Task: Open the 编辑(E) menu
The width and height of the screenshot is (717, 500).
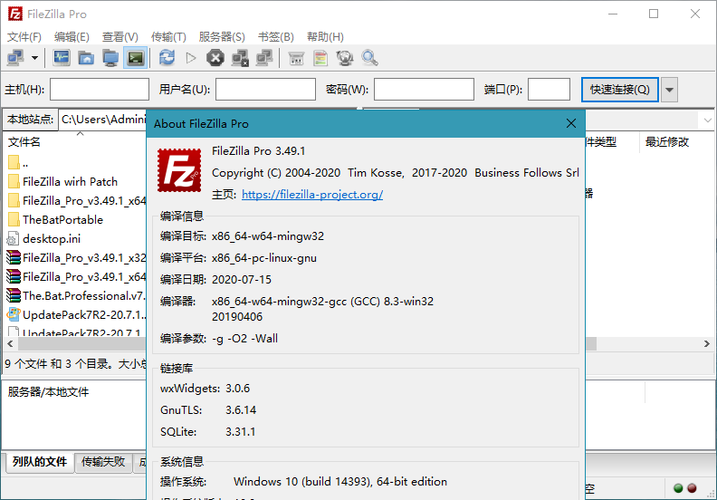Action: pyautogui.click(x=72, y=37)
